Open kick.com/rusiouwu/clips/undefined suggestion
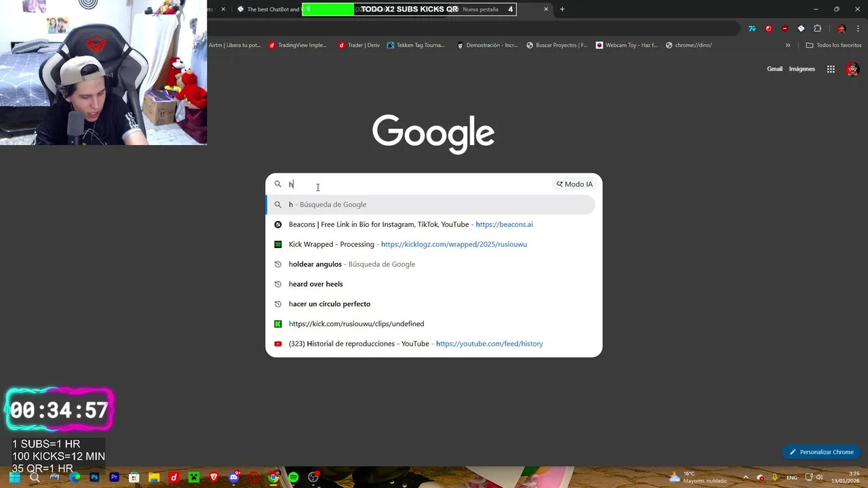 click(431, 324)
